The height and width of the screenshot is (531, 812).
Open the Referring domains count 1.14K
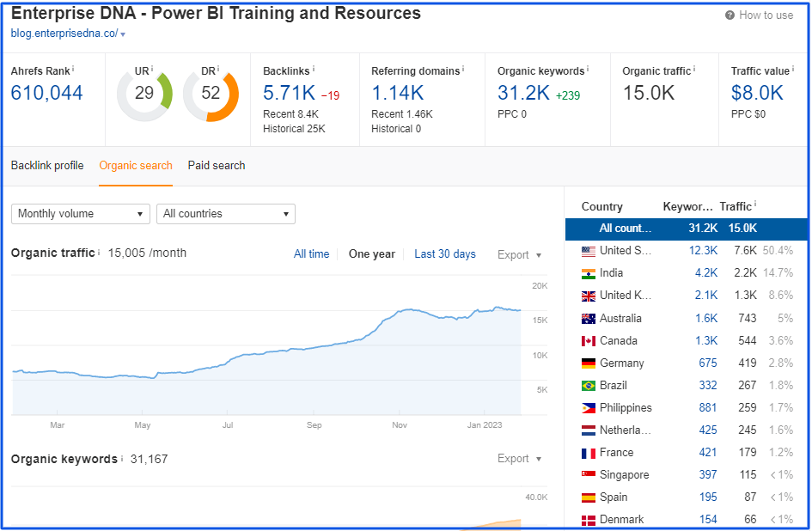(x=398, y=94)
